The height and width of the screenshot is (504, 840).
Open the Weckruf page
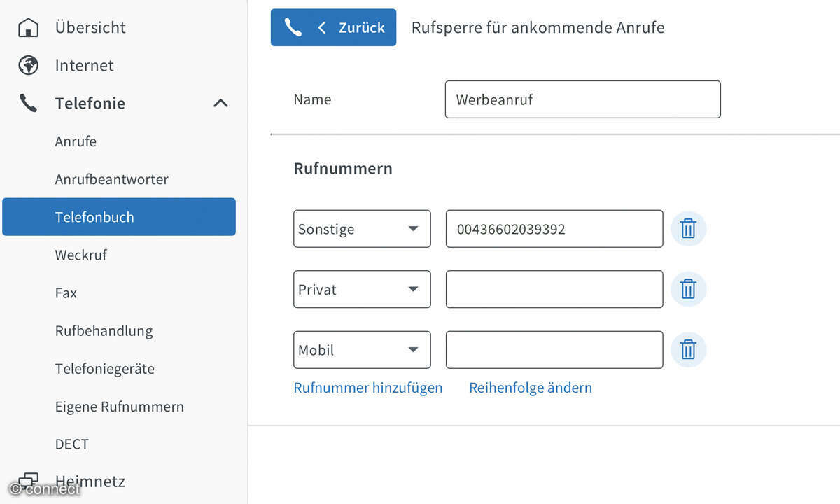[81, 255]
